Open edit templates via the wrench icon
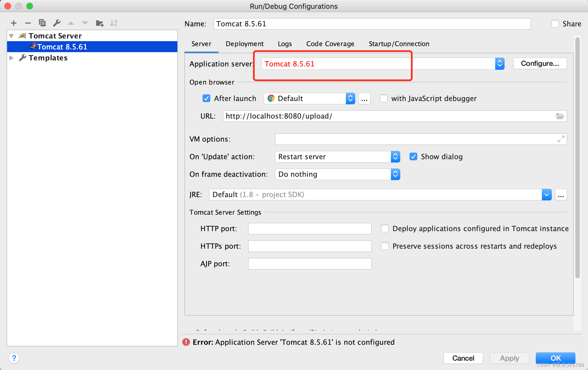 point(57,23)
